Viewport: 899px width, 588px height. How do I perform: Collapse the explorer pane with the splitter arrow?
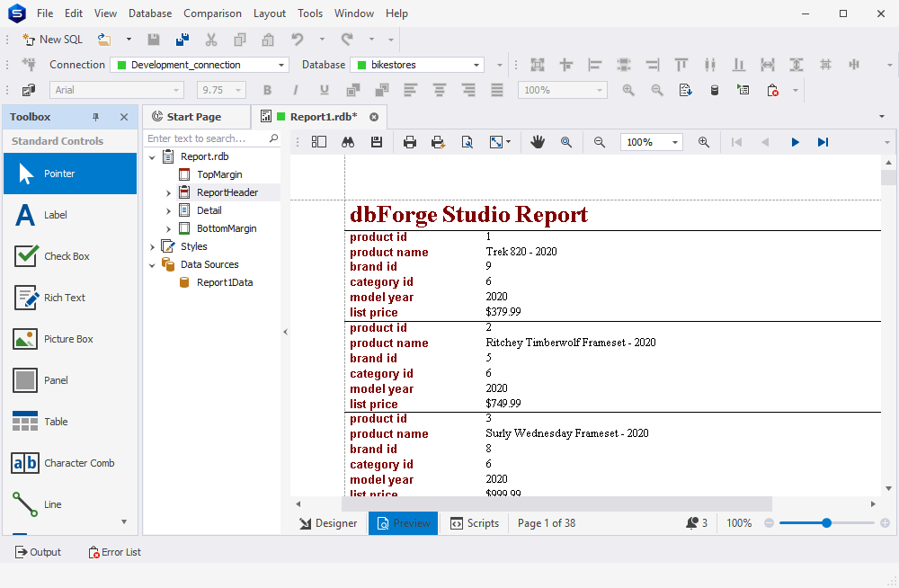(286, 332)
